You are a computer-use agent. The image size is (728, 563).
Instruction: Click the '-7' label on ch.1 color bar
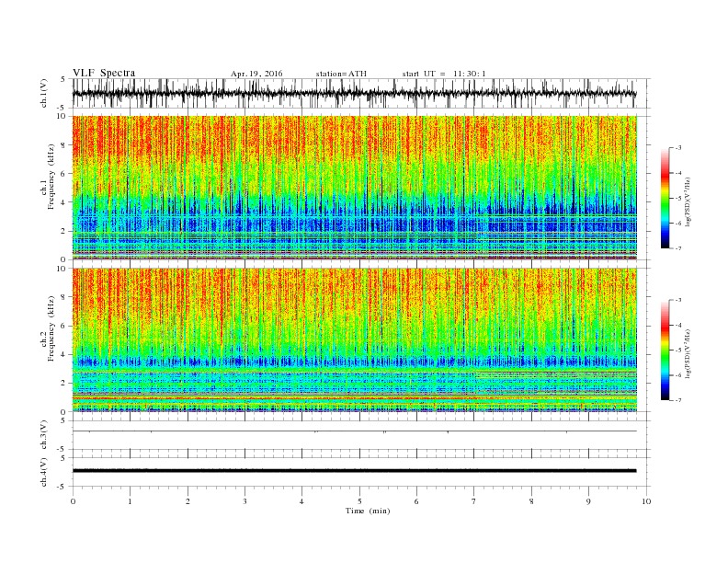pyautogui.click(x=677, y=248)
